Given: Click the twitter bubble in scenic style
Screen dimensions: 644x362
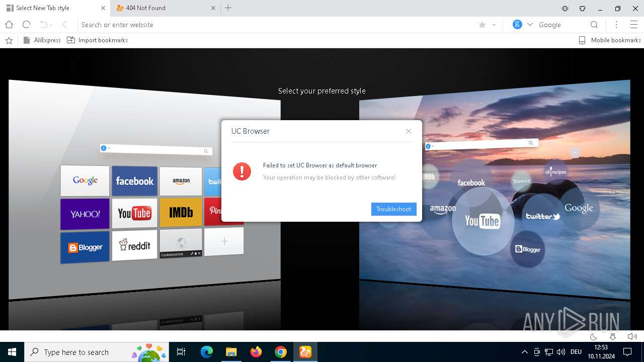Looking at the screenshot, I should coord(543,216).
